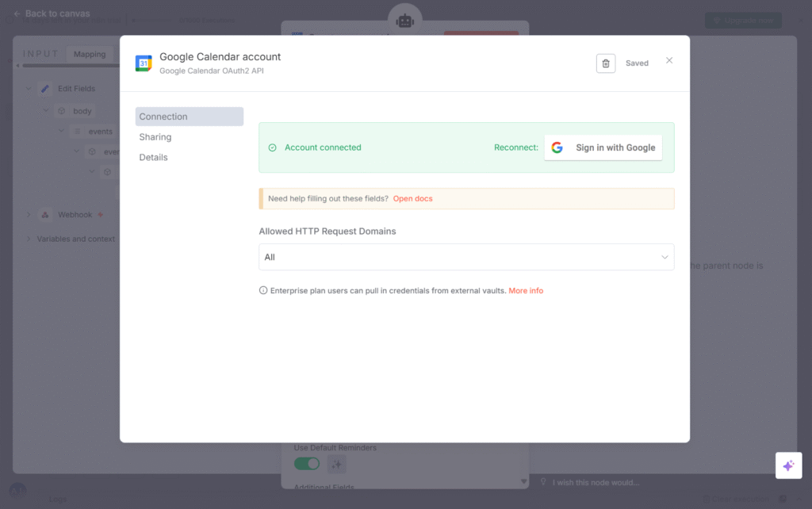This screenshot has width=812, height=509.
Task: Expand the Webhook tree item
Action: tap(29, 215)
